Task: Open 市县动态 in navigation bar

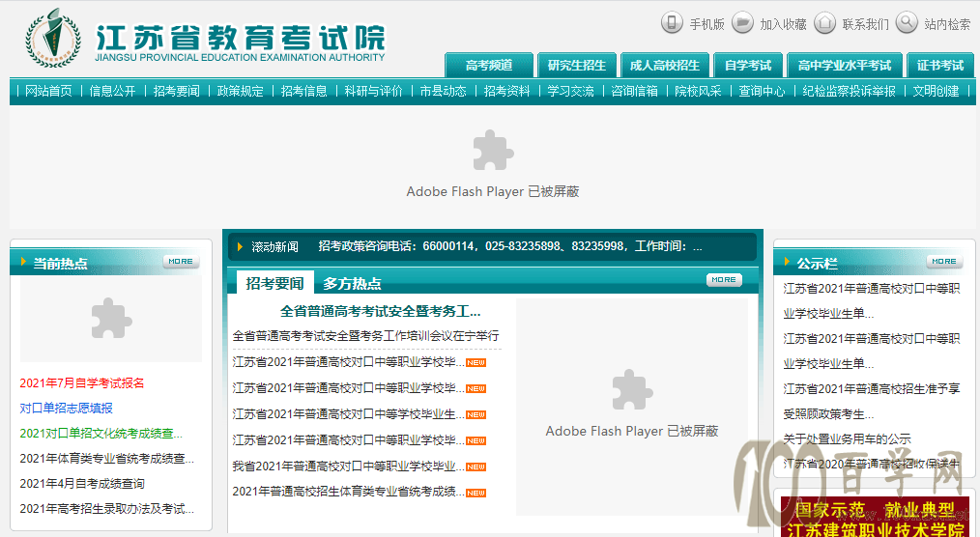Action: pyautogui.click(x=443, y=91)
